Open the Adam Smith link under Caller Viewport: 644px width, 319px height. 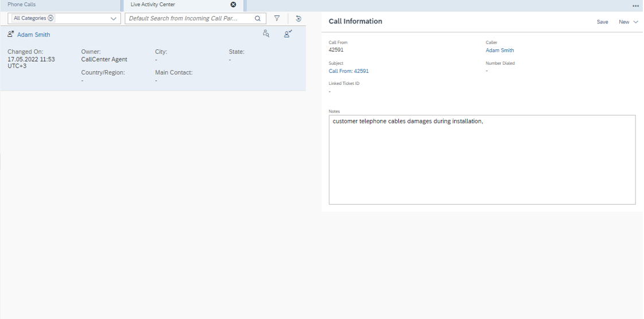tap(499, 50)
